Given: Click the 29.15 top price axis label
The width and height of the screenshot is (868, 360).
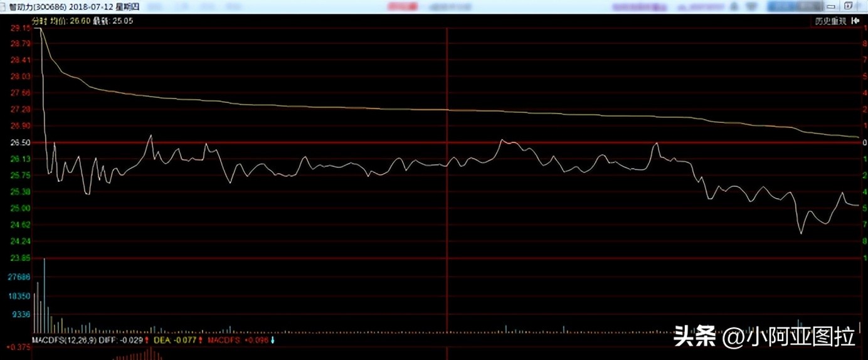Looking at the screenshot, I should (x=20, y=28).
